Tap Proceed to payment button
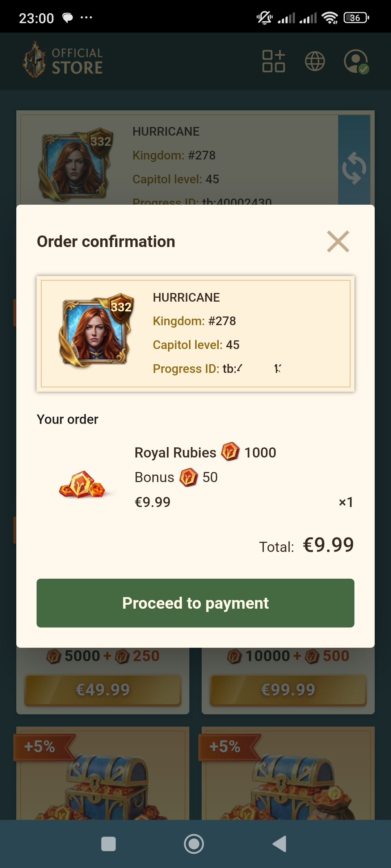 (195, 603)
